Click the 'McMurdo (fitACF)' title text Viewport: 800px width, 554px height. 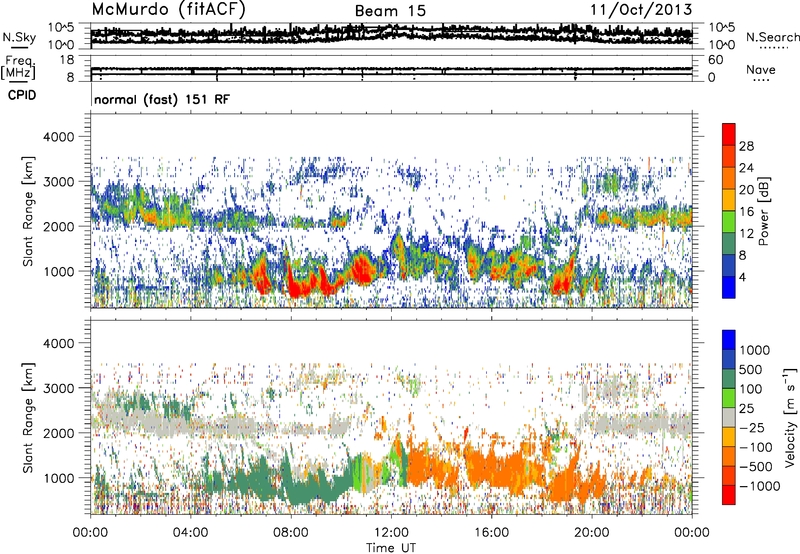(x=168, y=10)
